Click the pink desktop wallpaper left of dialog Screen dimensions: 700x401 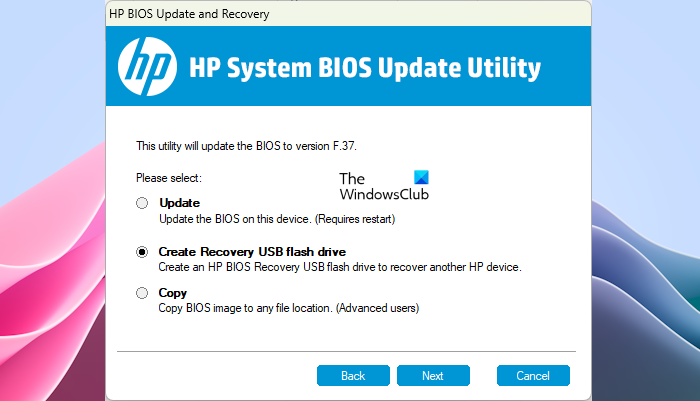50,250
